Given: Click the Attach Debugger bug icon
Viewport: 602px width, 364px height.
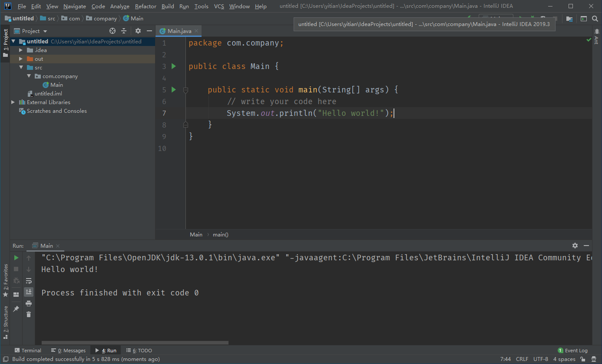Looking at the screenshot, I should pos(16,281).
